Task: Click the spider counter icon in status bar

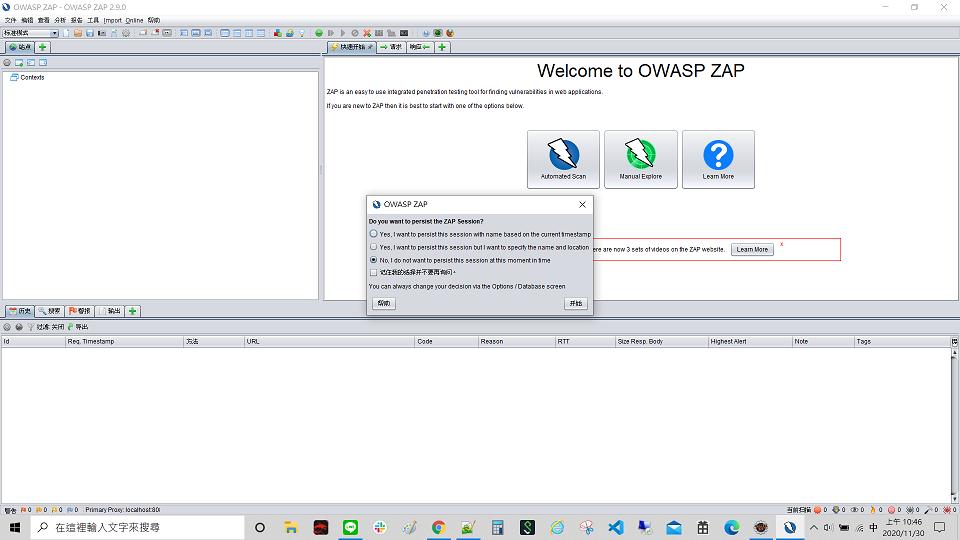Action: (913, 509)
